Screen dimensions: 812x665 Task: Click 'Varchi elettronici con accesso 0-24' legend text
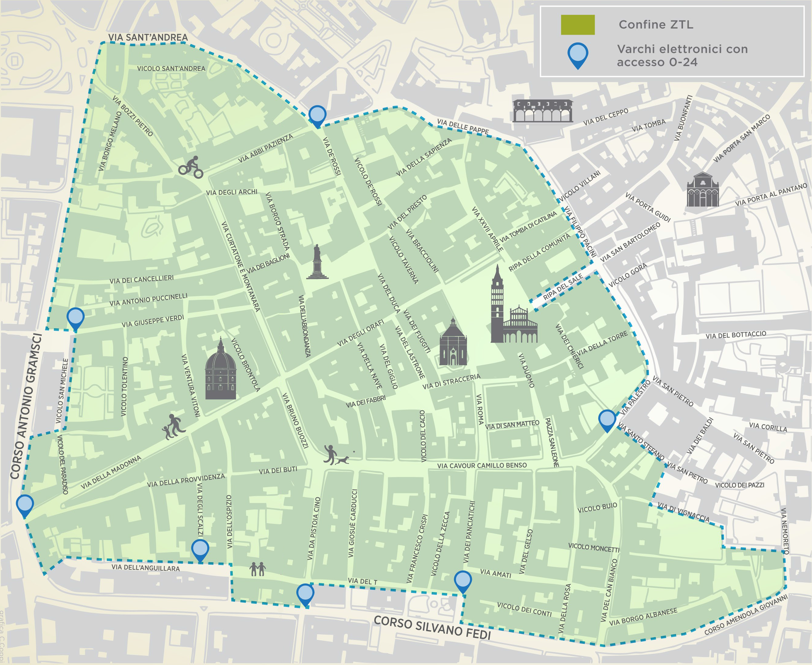(682, 56)
